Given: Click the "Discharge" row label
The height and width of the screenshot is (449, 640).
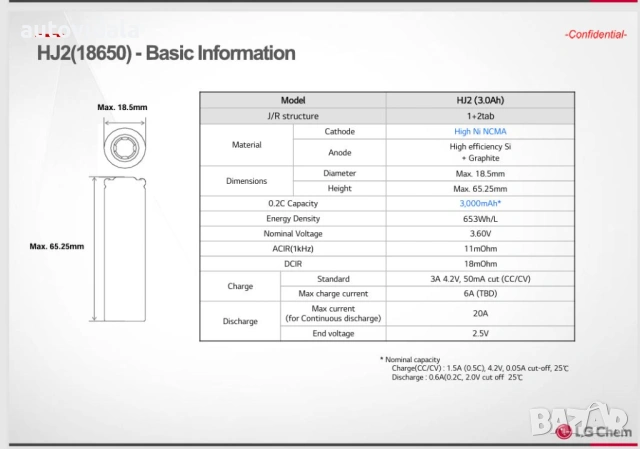Looking at the screenshot, I should coord(240,321).
